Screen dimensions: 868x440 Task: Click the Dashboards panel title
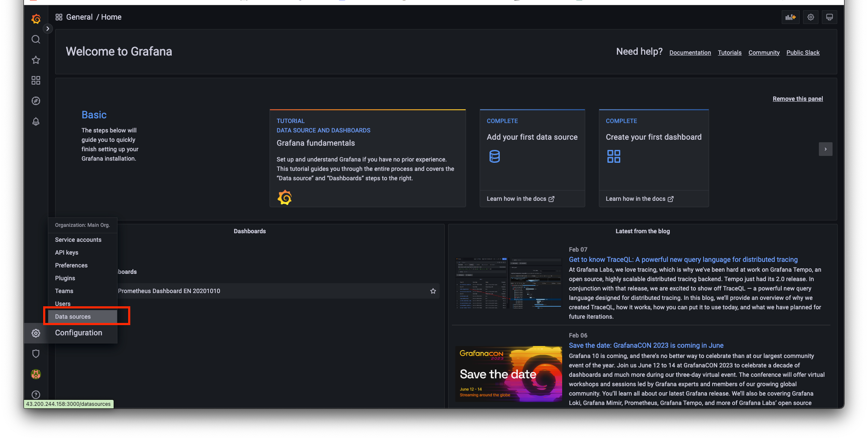pyautogui.click(x=249, y=231)
